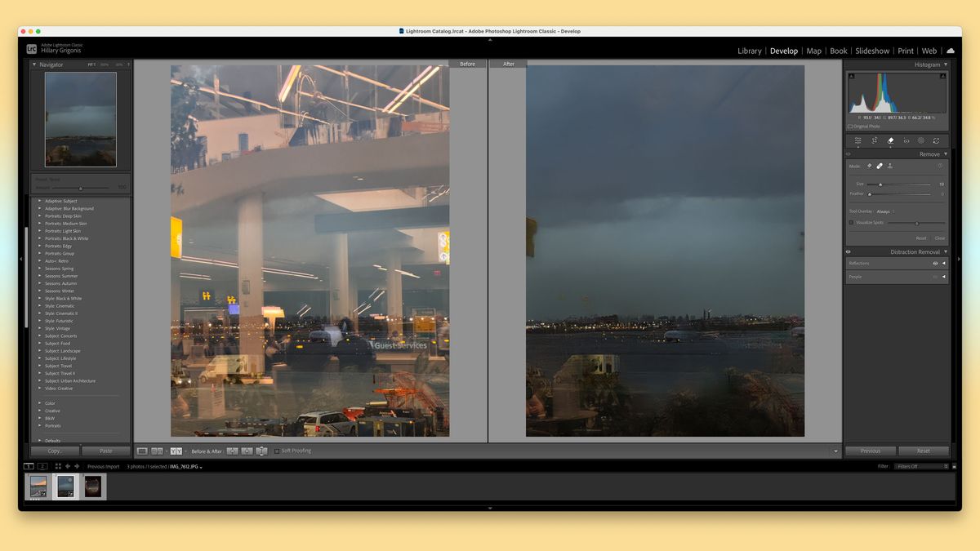This screenshot has height=551, width=980.
Task: Click the Feather slider handle
Action: tap(869, 194)
